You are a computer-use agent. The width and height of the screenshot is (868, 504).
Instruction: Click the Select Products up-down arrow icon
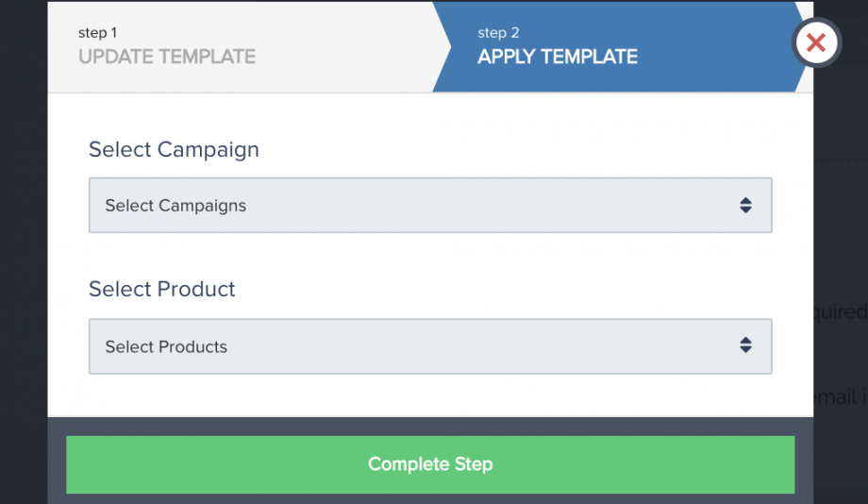pyautogui.click(x=745, y=345)
